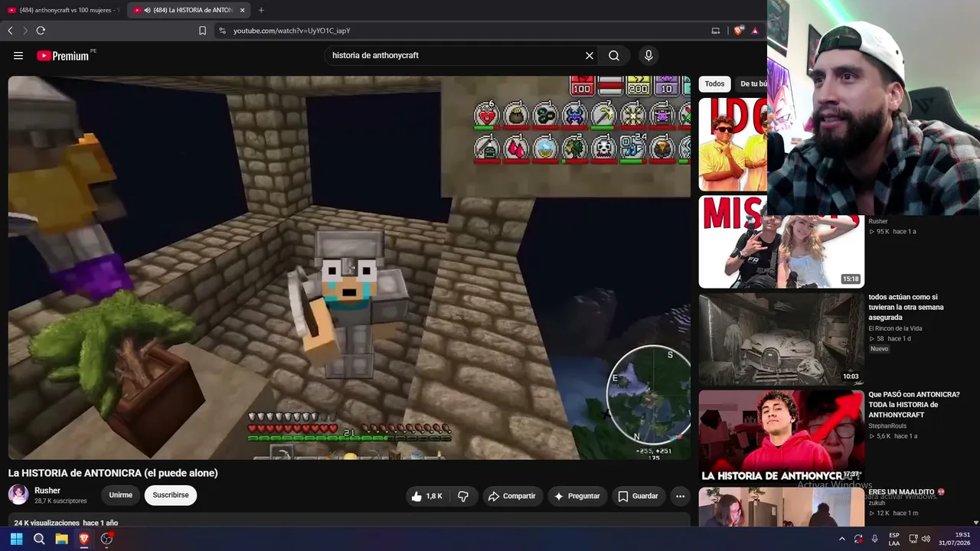
Task: Open 'Que PASÓ con ANTONICRA?' video title
Action: coord(913,405)
